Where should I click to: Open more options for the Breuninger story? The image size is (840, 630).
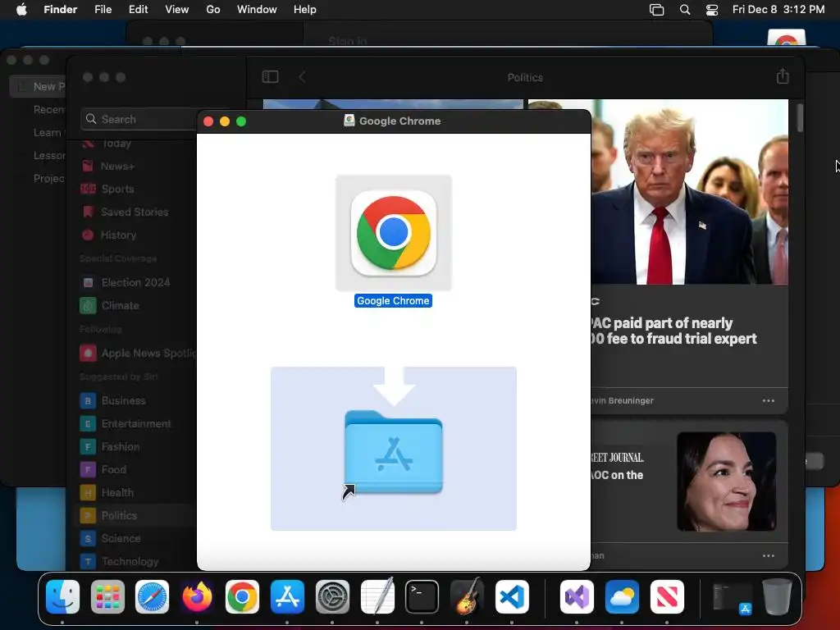pyautogui.click(x=768, y=400)
